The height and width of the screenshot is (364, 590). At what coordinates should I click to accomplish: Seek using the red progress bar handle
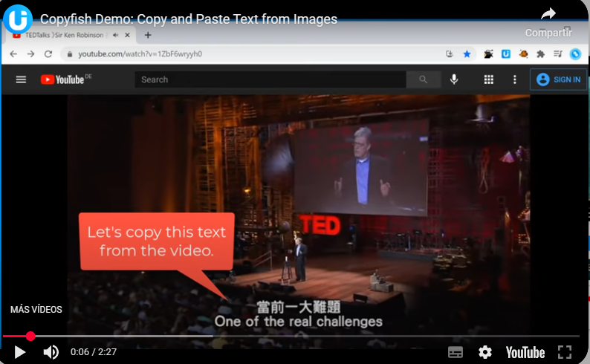[30, 336]
